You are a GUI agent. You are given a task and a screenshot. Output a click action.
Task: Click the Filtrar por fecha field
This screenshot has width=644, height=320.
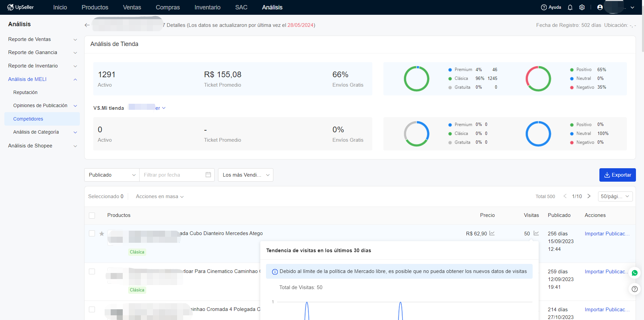[x=177, y=175]
